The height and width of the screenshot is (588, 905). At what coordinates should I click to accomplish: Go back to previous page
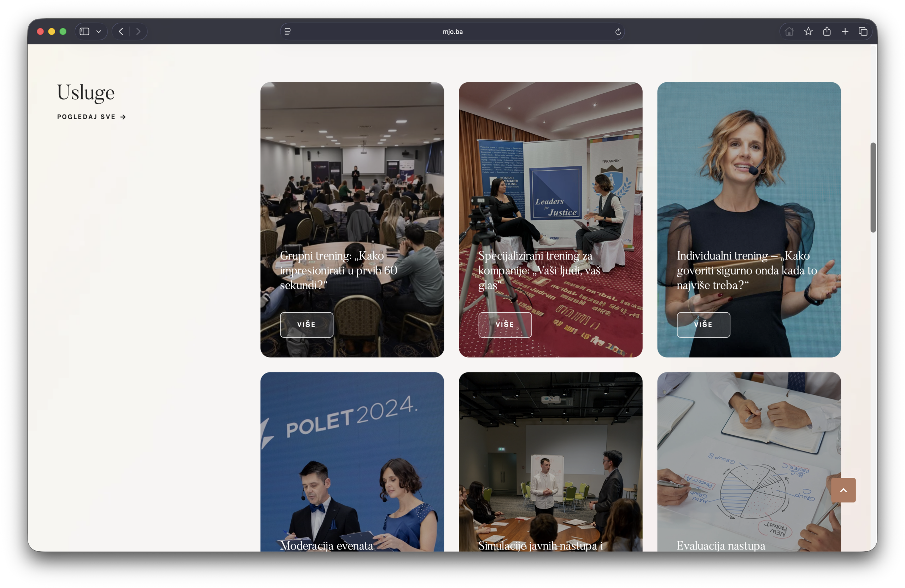(121, 31)
